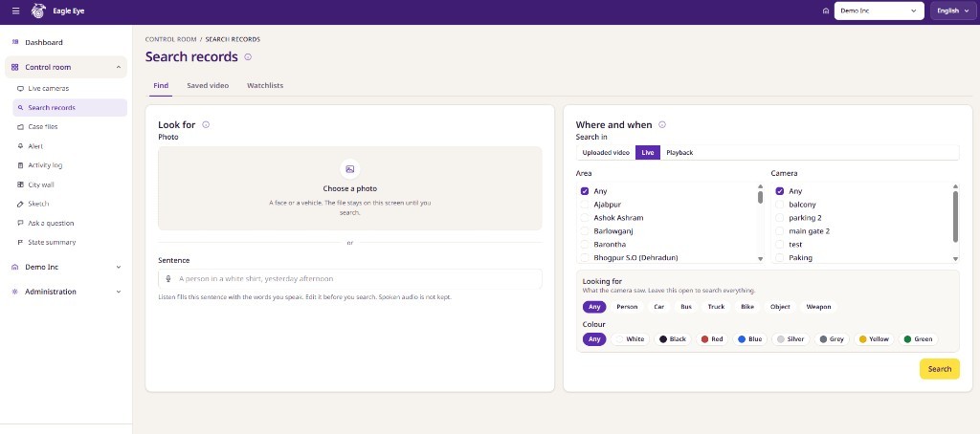Select the Object filter chip
This screenshot has width=980, height=434.
pos(780,307)
